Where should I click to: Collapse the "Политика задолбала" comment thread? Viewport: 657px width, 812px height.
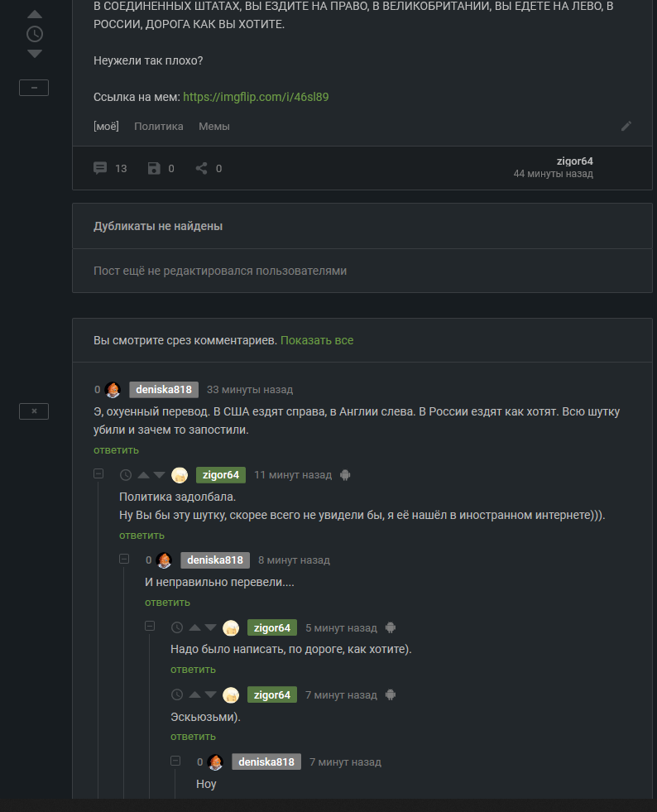click(98, 474)
